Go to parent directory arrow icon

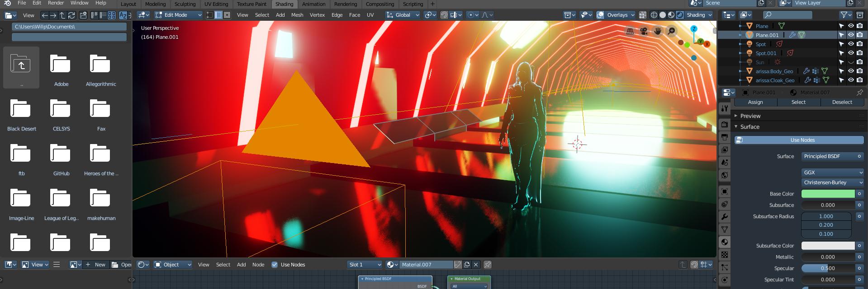62,15
